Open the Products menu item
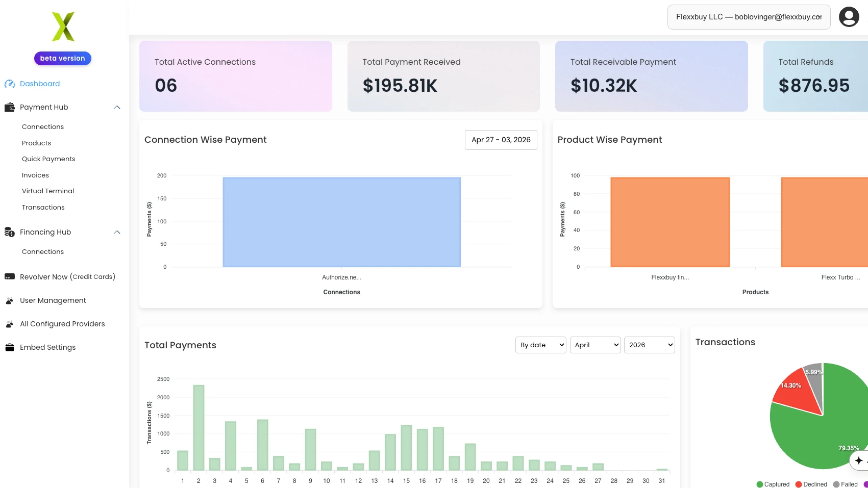Viewport: 868px width, 488px height. 37,143
